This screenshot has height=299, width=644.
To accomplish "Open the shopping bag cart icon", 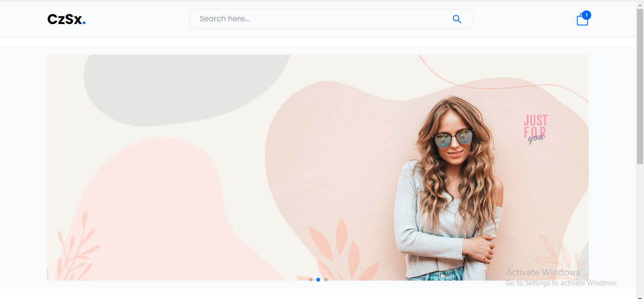I will pos(582,20).
